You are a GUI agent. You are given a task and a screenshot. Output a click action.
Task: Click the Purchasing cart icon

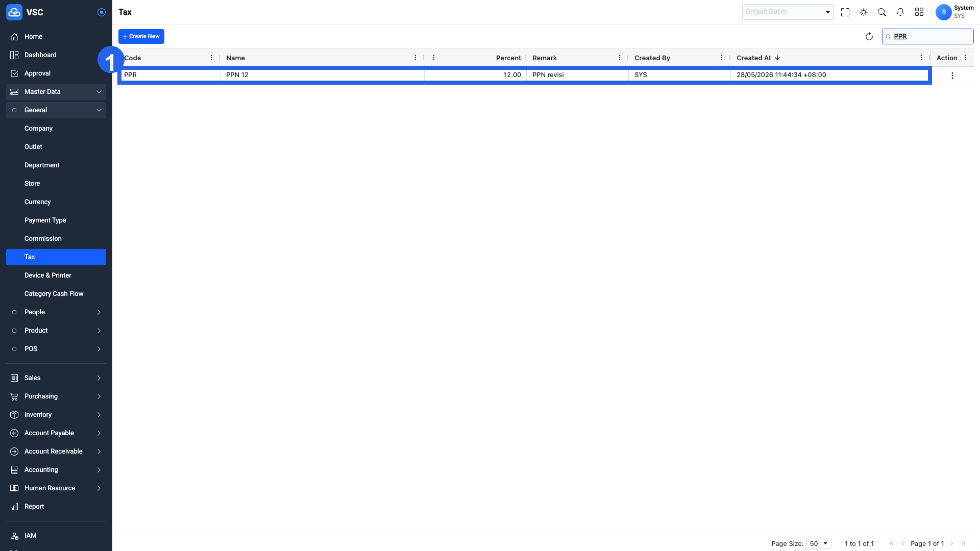point(14,396)
